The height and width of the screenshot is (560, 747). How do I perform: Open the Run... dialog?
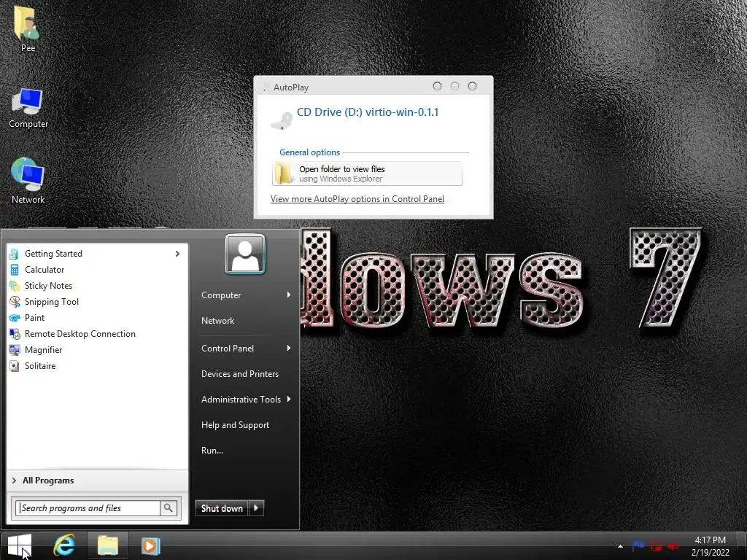212,451
